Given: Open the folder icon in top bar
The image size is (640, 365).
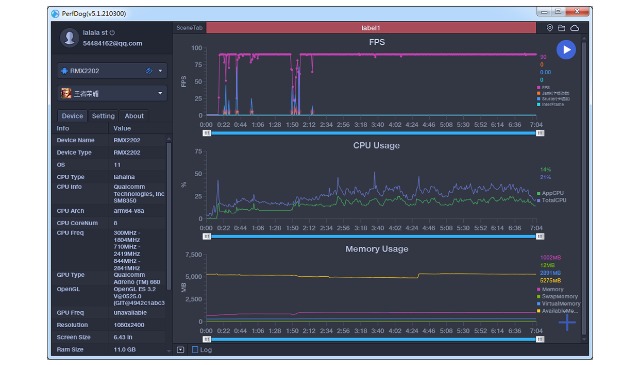Looking at the screenshot, I should [x=562, y=28].
